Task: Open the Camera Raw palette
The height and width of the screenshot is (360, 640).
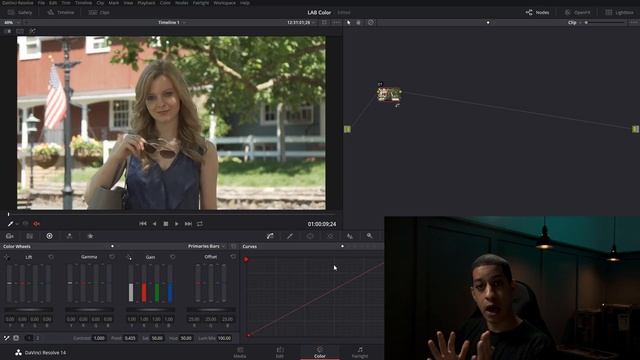Action: [10, 236]
